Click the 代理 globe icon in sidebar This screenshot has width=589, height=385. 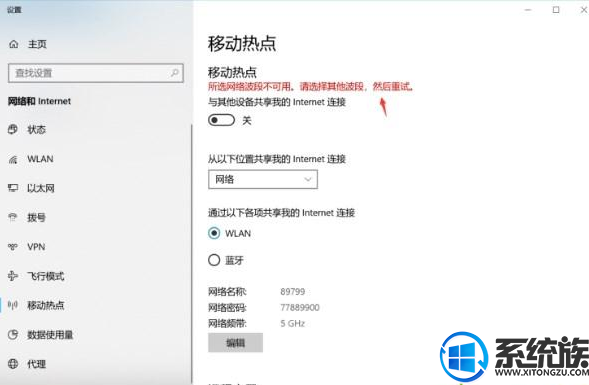click(13, 364)
